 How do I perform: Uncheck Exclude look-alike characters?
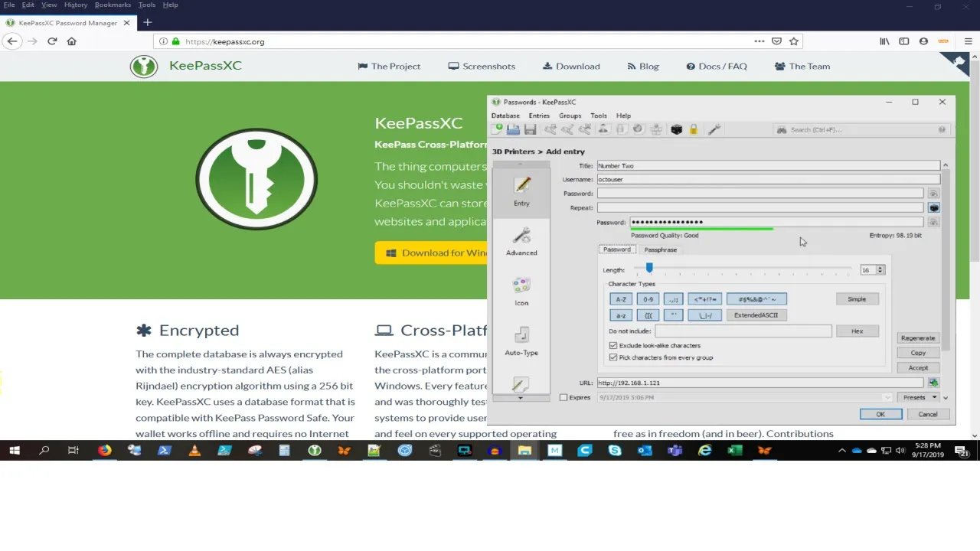[613, 346]
